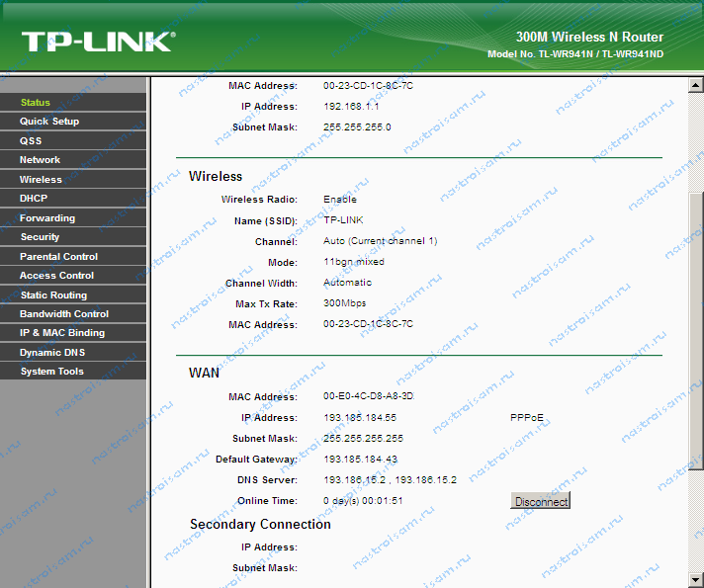Click LAN IP address 192.168.1.1

point(351,107)
